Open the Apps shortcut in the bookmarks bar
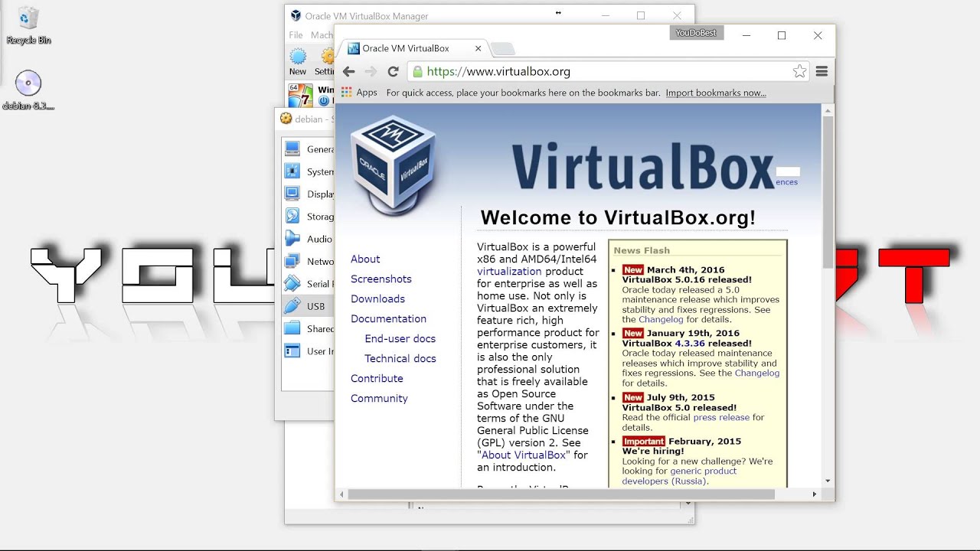 [x=359, y=93]
